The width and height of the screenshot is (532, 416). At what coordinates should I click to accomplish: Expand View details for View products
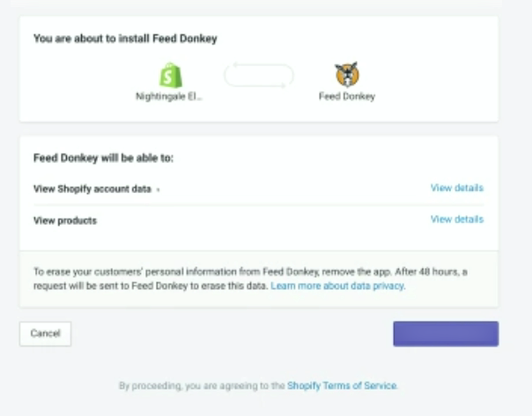[456, 219]
